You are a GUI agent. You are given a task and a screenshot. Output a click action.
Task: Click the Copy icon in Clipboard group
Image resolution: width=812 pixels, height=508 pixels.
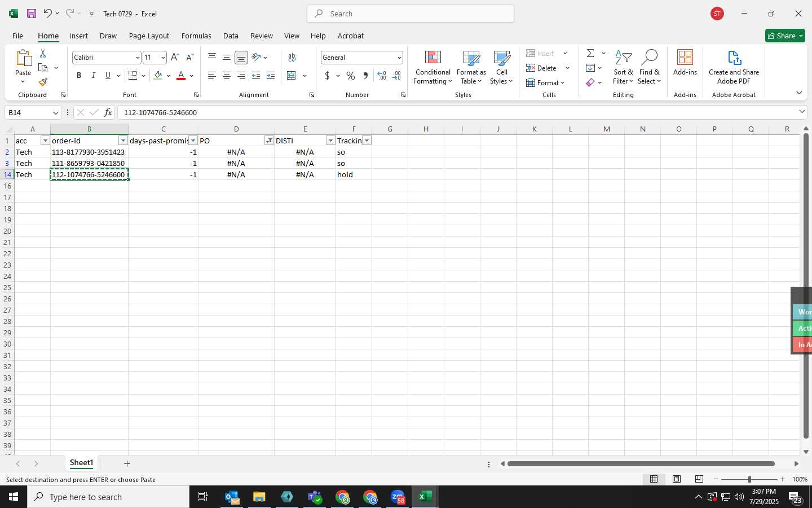[43, 68]
